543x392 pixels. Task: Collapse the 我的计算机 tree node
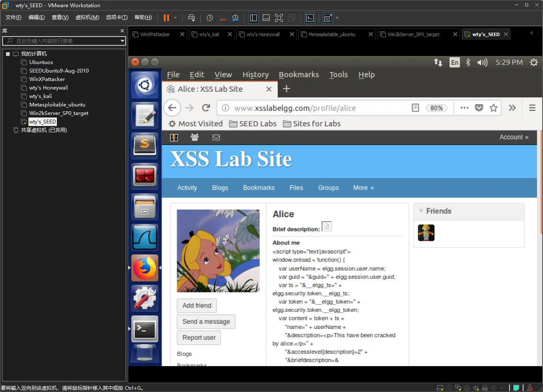(8, 54)
